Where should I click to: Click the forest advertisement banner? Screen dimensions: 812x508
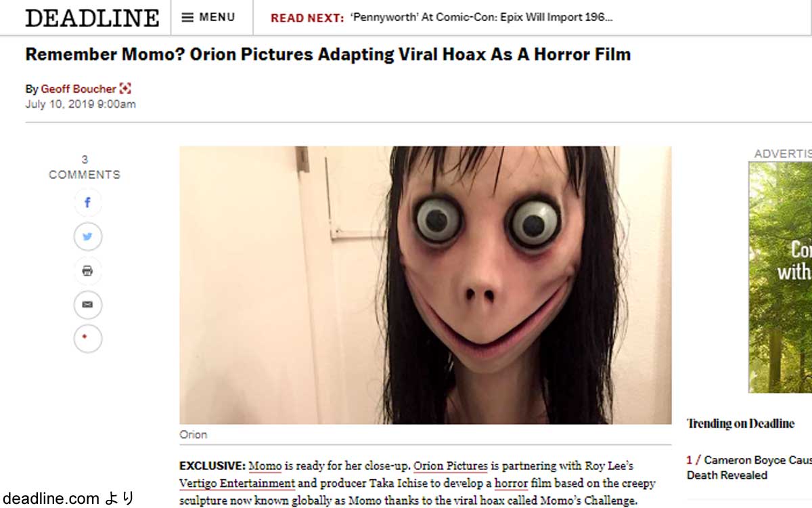click(x=780, y=277)
